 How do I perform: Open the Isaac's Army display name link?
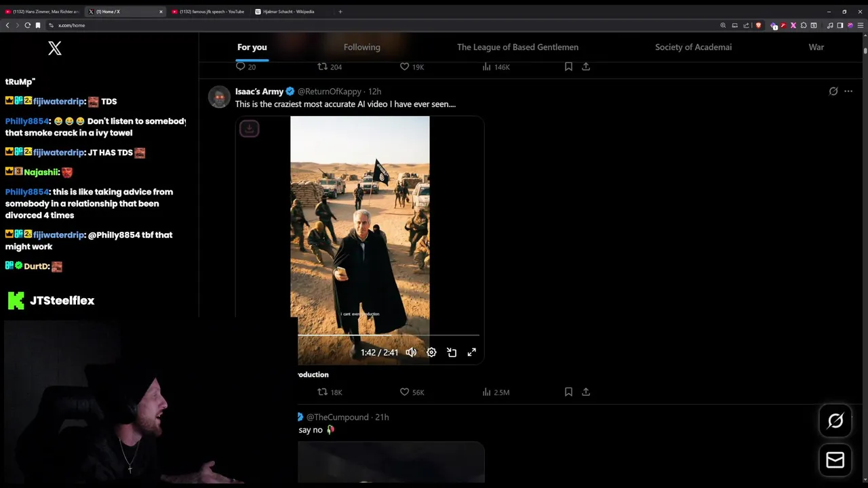click(259, 91)
